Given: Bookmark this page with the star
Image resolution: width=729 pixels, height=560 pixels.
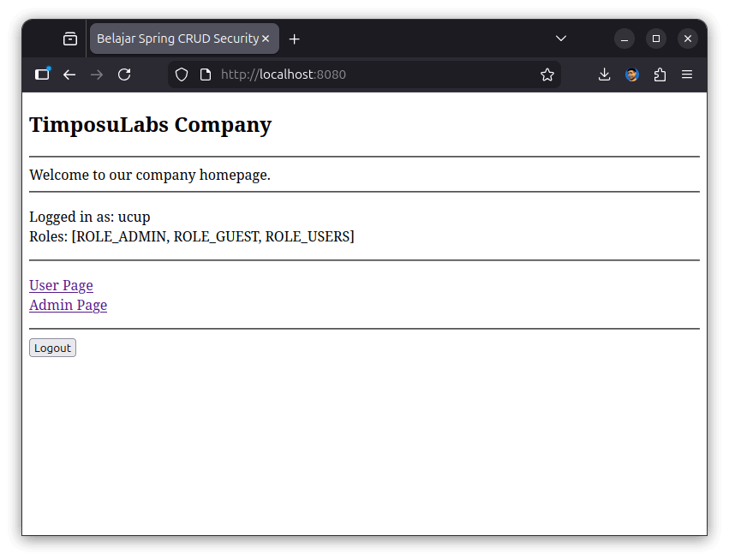Looking at the screenshot, I should 547,74.
